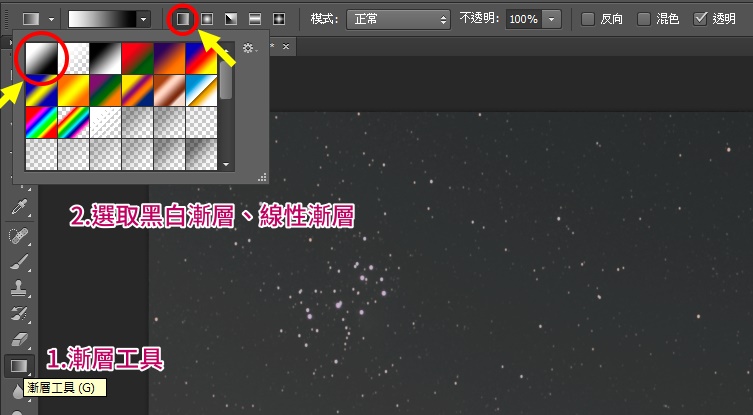Open the gradient picker dropdown arrow
This screenshot has width=753, height=415.
click(144, 19)
